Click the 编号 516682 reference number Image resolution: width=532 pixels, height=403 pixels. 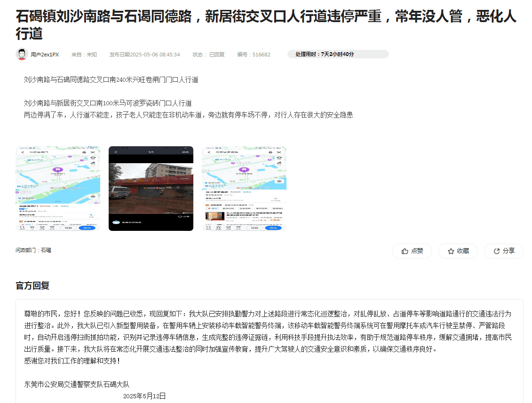[254, 55]
